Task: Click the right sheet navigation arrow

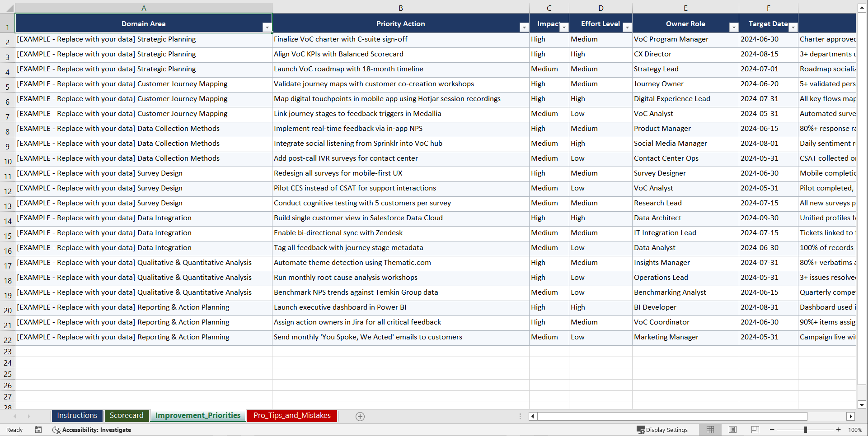Action: point(29,416)
